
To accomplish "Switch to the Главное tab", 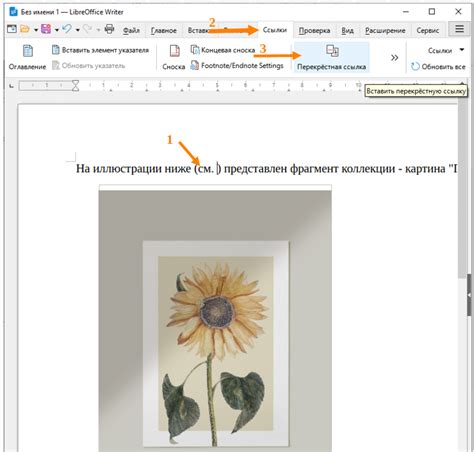I will tap(164, 31).
